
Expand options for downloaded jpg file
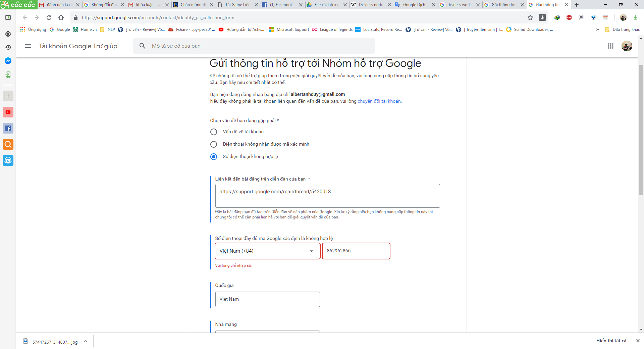[86, 341]
